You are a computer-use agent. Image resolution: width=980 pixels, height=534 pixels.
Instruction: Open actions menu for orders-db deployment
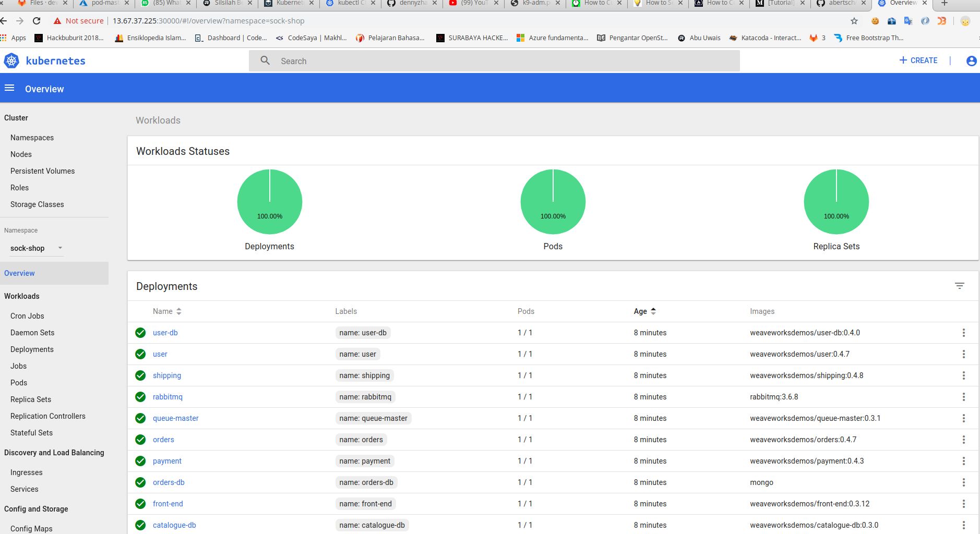(963, 482)
